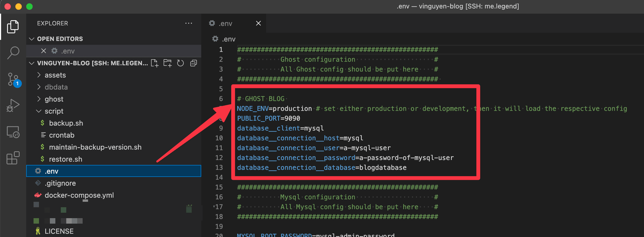Open backup.sh file in explorer
The image size is (644, 237).
(66, 123)
